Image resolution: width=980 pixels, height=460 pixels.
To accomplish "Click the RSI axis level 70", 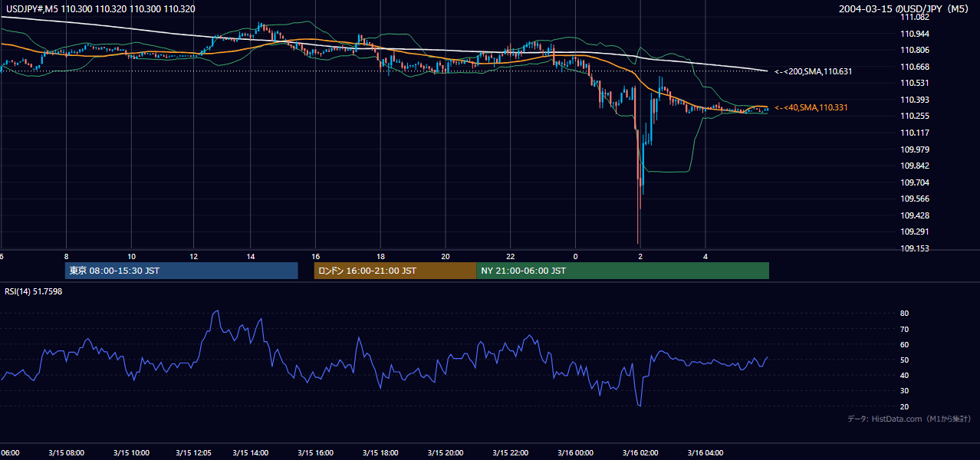I will click(905, 329).
